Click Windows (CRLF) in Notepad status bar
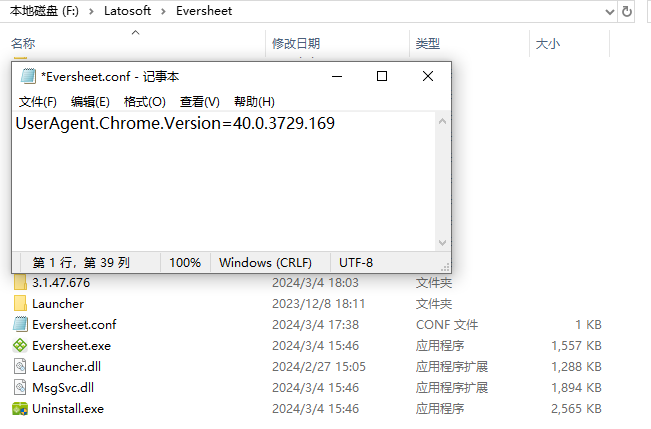This screenshot has height=429, width=651. click(x=266, y=262)
